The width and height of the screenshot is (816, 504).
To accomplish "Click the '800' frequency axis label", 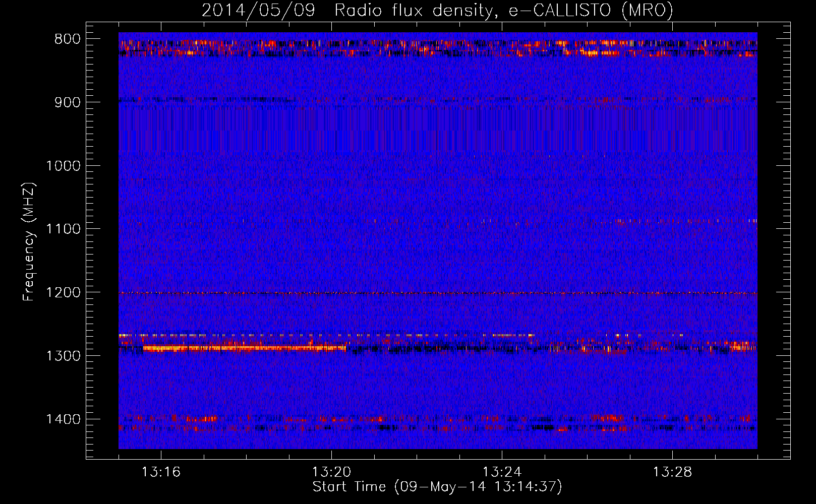I will pyautogui.click(x=68, y=39).
